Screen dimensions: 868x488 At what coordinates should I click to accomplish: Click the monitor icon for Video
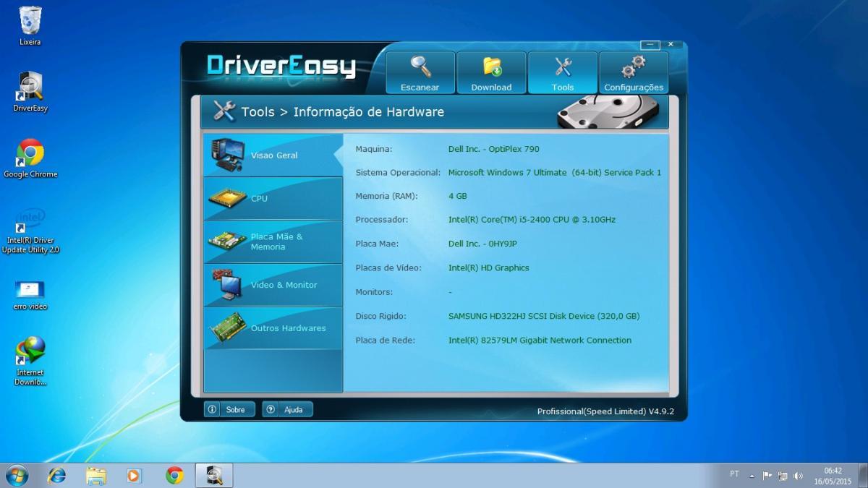tap(227, 285)
